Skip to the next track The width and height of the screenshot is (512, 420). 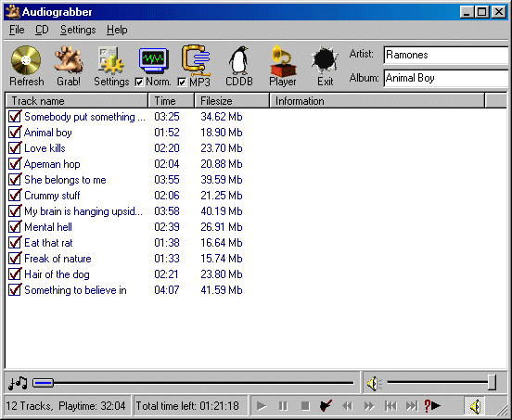[x=412, y=406]
